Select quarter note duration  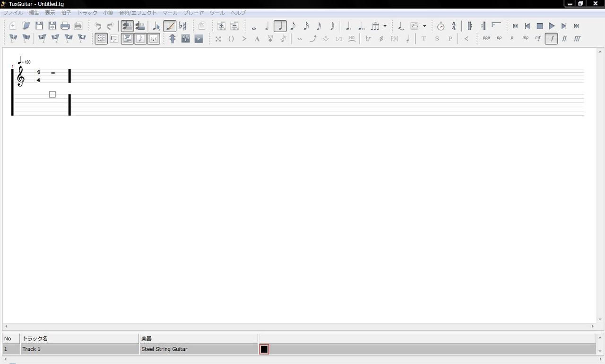tap(280, 26)
